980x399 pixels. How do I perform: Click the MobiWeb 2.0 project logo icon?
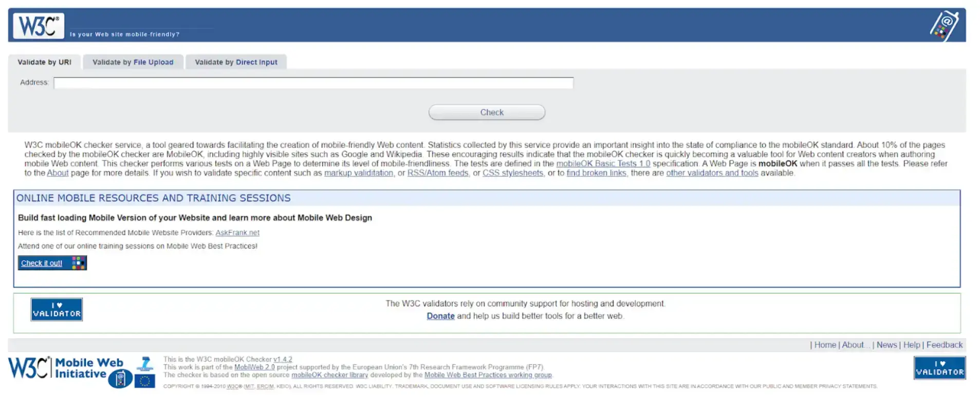(x=145, y=364)
